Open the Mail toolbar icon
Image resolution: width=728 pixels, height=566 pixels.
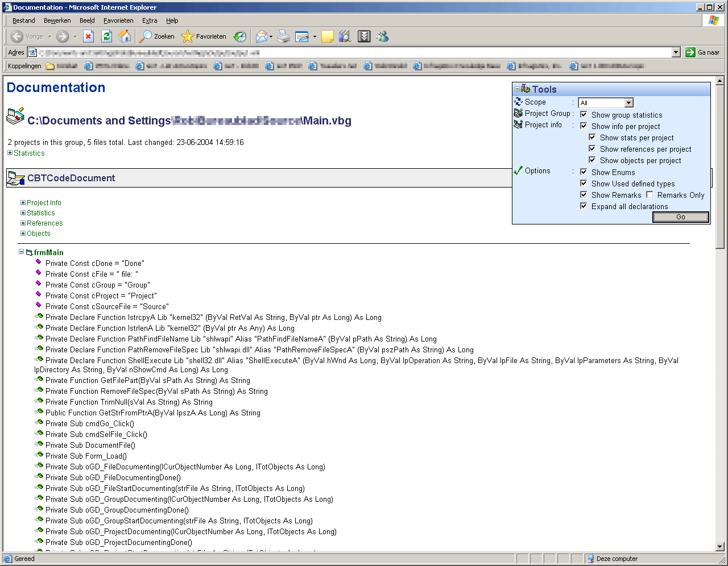click(x=262, y=36)
